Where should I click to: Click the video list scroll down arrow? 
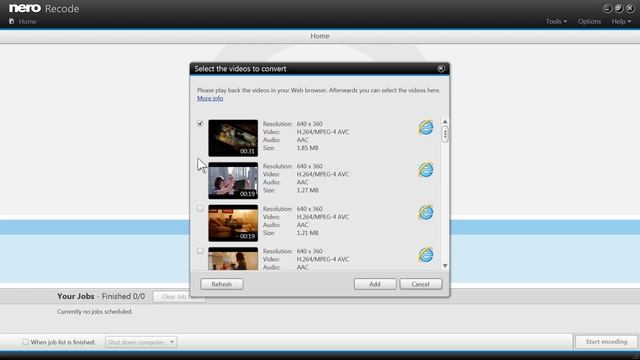pos(445,266)
